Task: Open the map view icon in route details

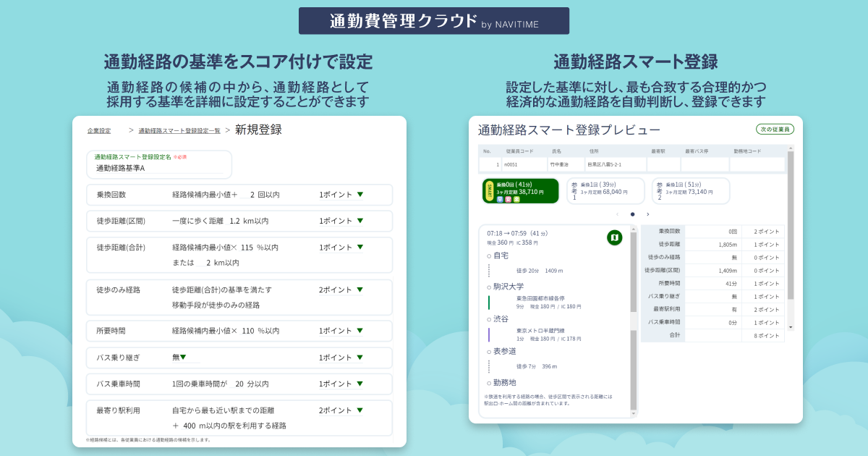Action: click(614, 237)
